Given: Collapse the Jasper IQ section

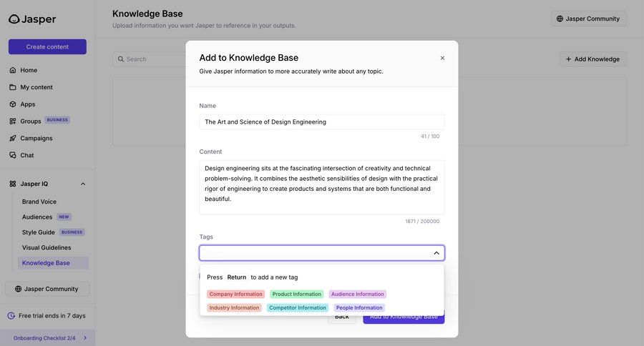Looking at the screenshot, I should click(83, 184).
